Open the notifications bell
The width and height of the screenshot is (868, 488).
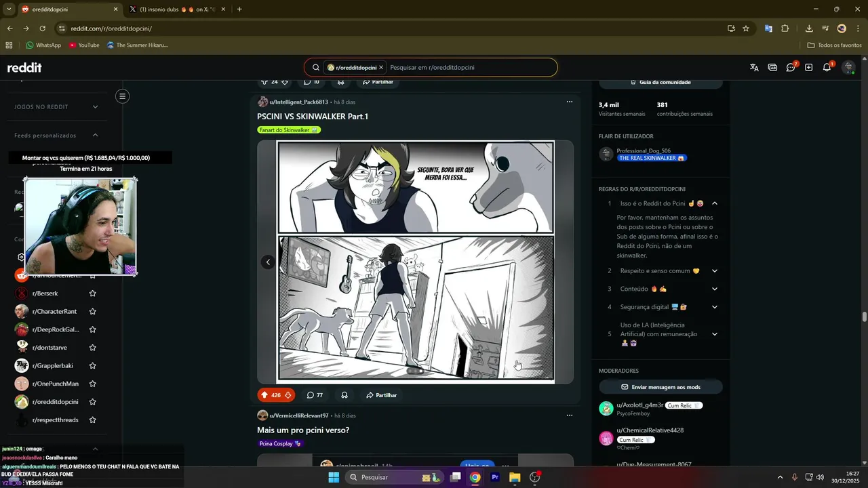(827, 67)
